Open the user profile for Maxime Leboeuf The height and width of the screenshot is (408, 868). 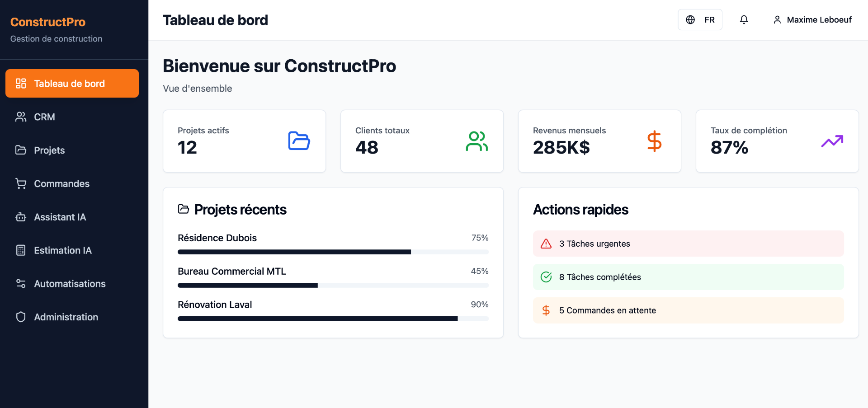[812, 19]
